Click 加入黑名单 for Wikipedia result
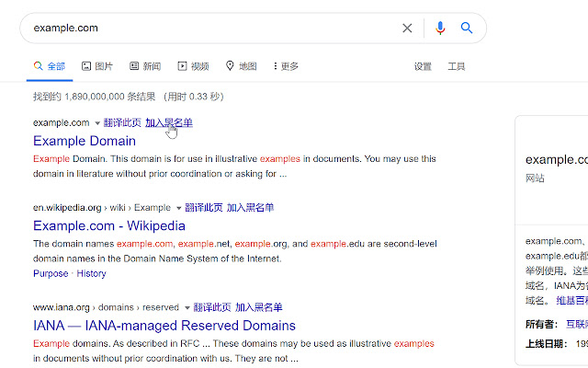 pyautogui.click(x=250, y=208)
